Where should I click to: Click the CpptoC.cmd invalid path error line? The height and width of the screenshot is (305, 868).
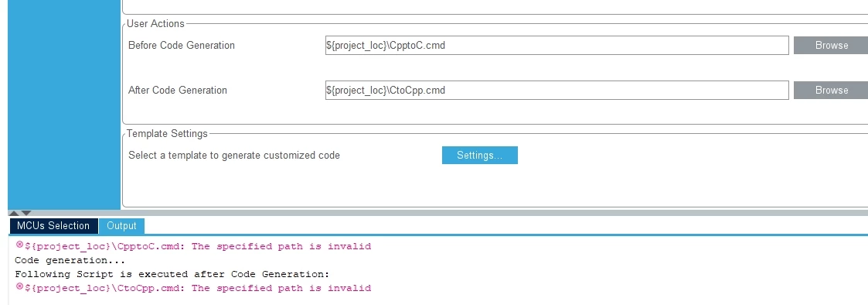pyautogui.click(x=198, y=246)
